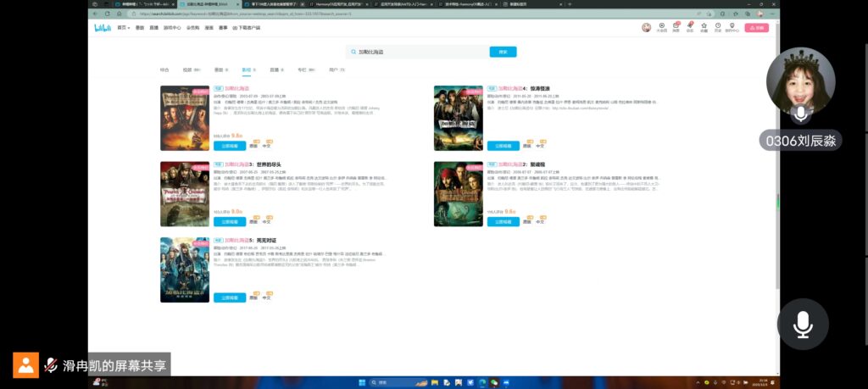
Task: Open 番剧 in the top navigation
Action: [140, 28]
